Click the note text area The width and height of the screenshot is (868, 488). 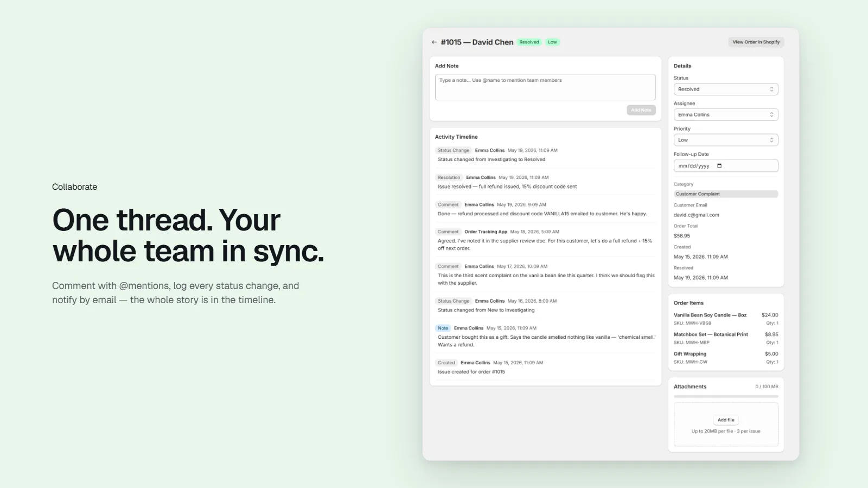pos(545,87)
